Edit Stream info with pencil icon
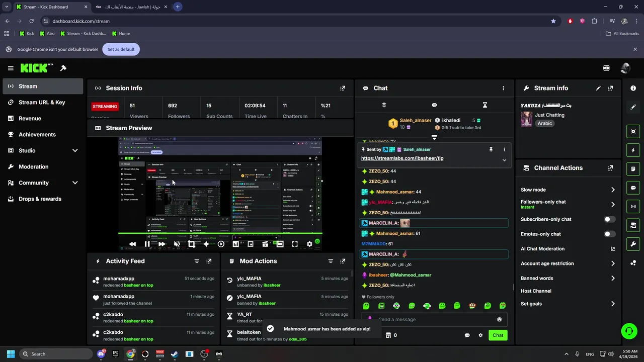 (598, 88)
